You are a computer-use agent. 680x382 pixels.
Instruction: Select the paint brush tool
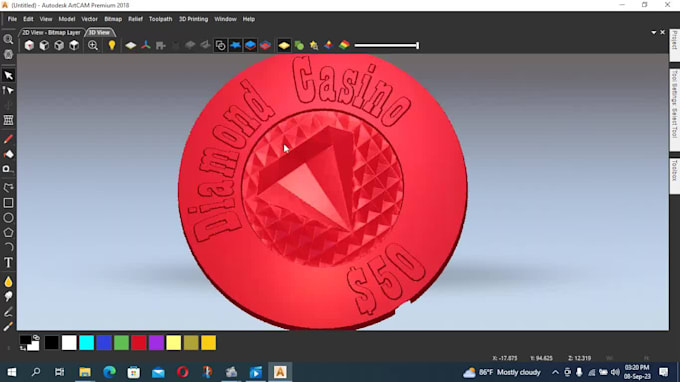click(x=8, y=139)
